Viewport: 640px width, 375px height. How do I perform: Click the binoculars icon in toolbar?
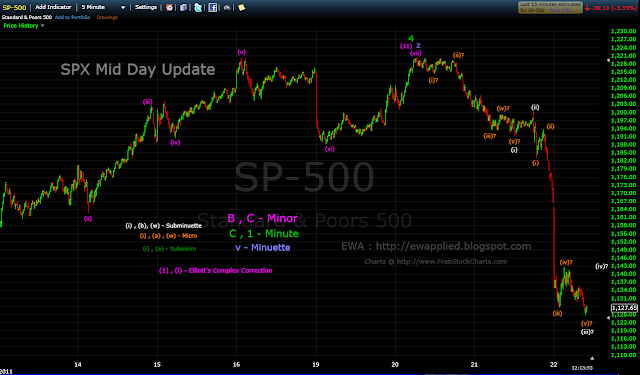(227, 7)
